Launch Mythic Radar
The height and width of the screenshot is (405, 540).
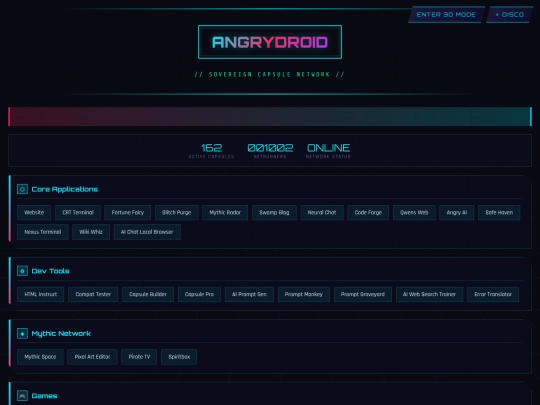pyautogui.click(x=225, y=212)
